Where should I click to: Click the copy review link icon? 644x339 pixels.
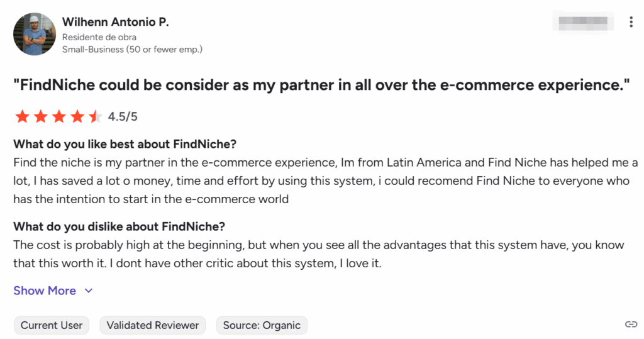coord(631,325)
